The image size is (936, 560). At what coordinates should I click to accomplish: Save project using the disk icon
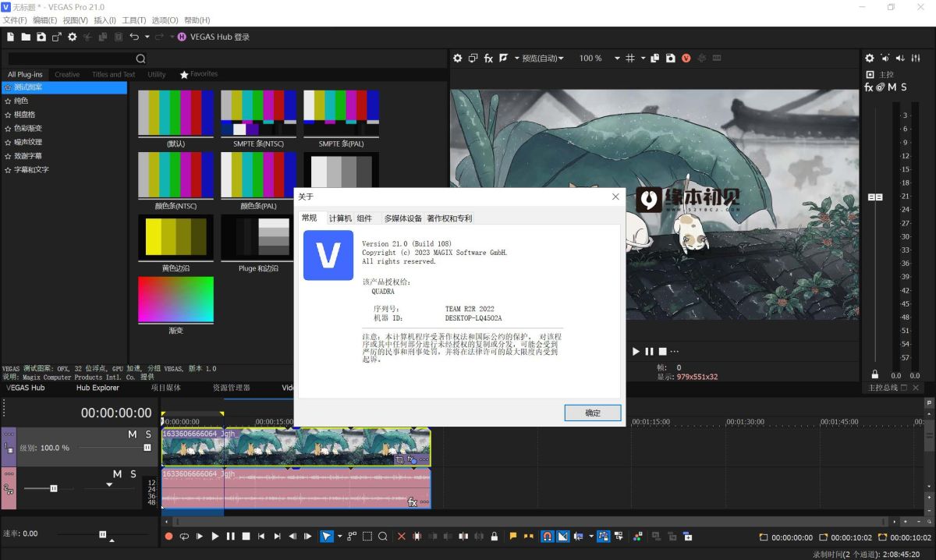pos(41,37)
